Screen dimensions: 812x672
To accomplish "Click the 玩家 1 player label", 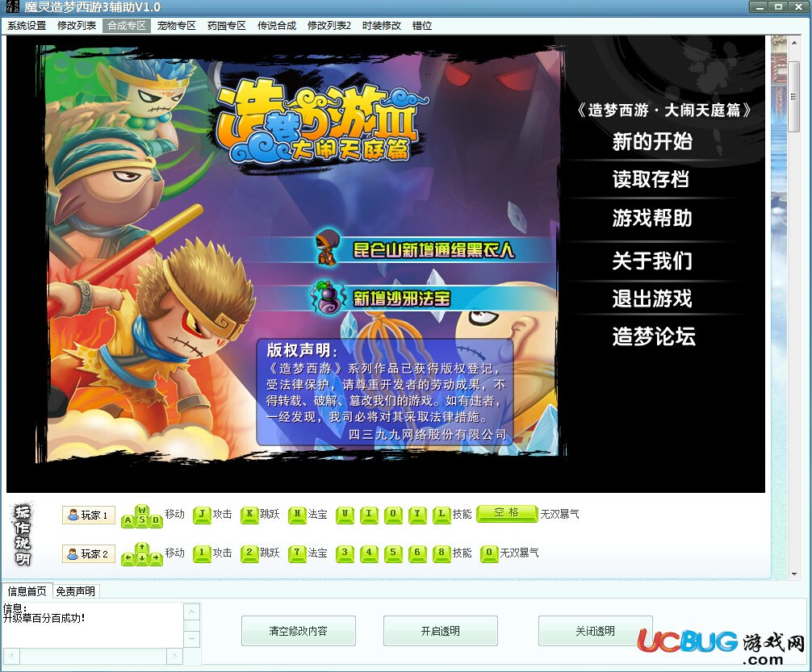I will tap(88, 515).
